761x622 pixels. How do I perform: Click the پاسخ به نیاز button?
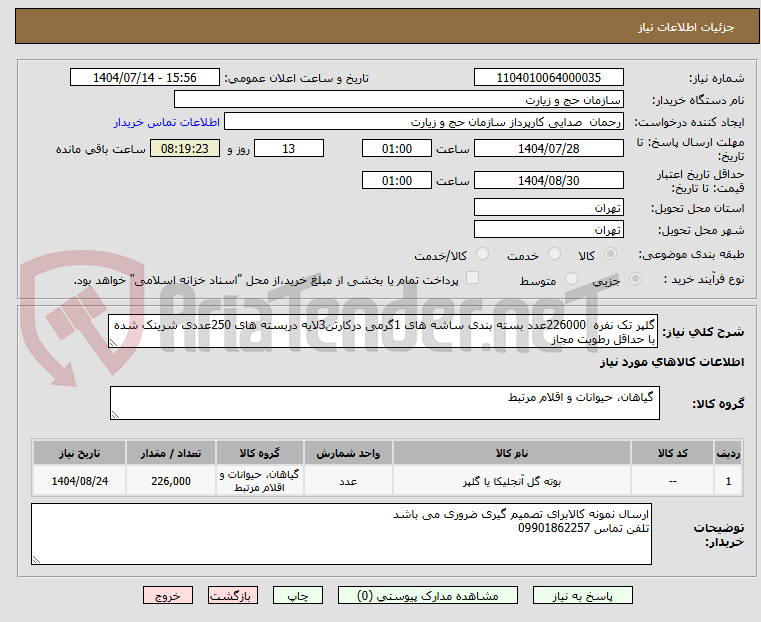pos(582,595)
